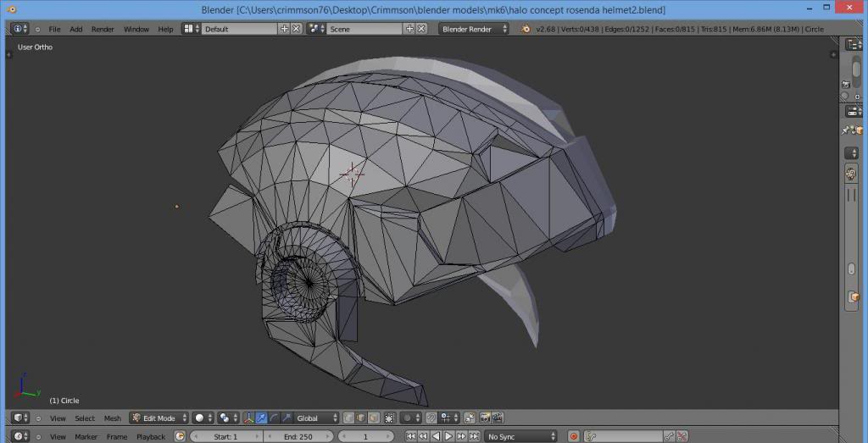
Task: Open the proportional editing dropdown
Action: [x=411, y=418]
